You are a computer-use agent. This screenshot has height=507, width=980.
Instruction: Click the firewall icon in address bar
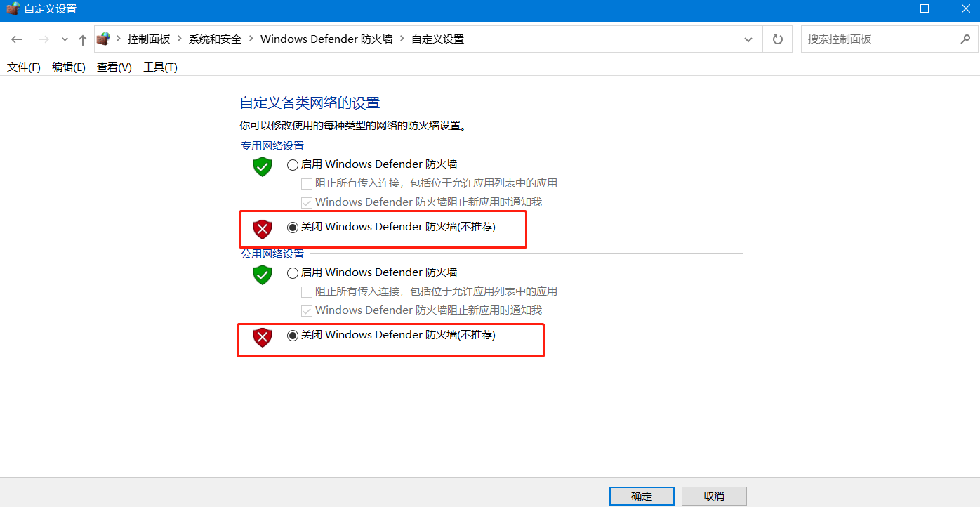pyautogui.click(x=103, y=39)
